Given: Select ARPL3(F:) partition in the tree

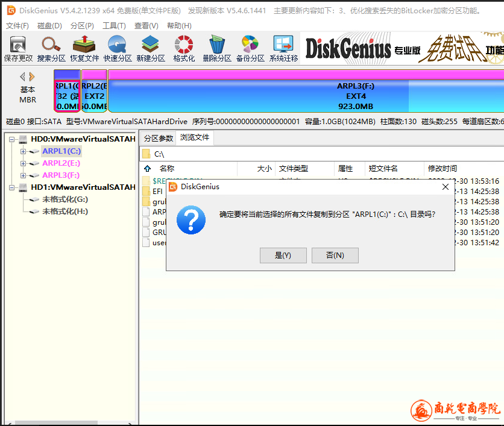Looking at the screenshot, I should coord(61,175).
